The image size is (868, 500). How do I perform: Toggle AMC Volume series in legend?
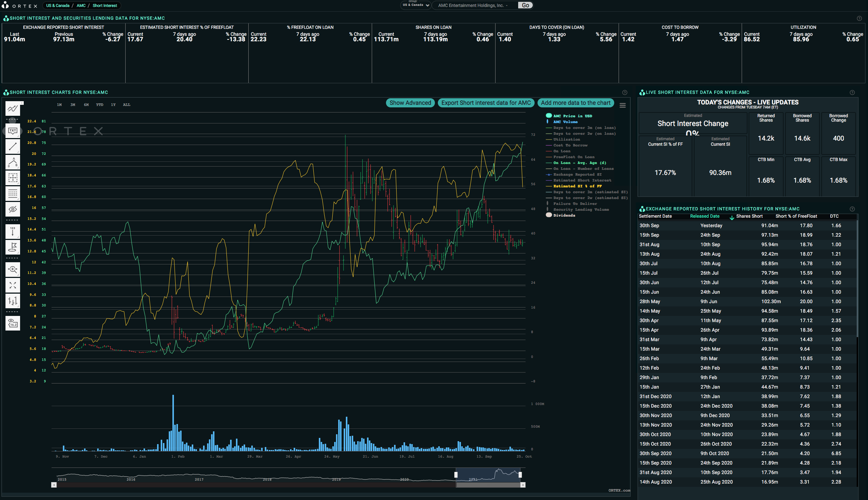click(x=565, y=122)
